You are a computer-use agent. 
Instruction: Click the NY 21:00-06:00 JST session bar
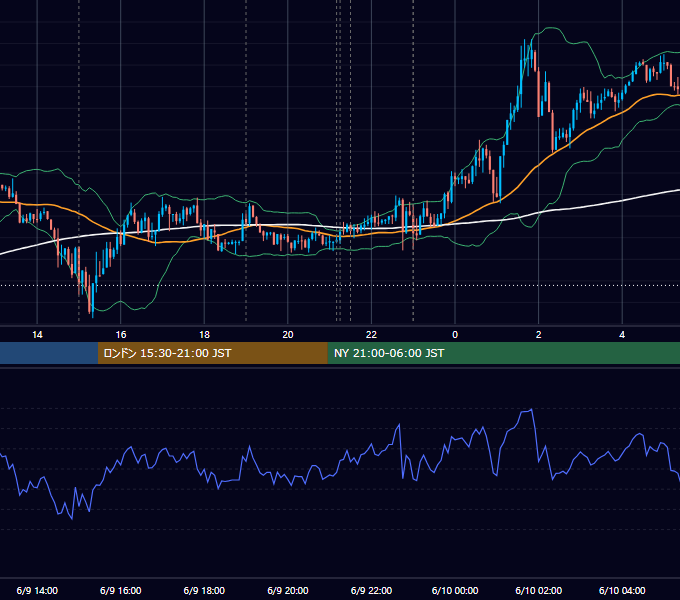point(503,353)
